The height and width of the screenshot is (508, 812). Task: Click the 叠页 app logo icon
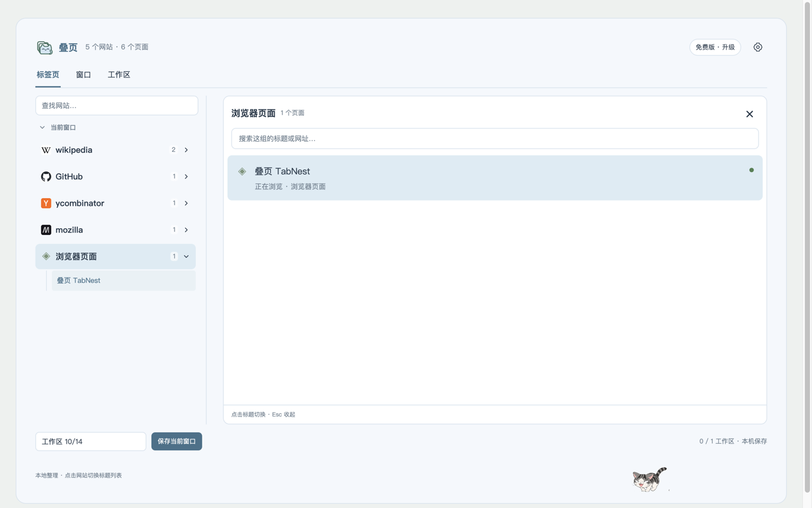pos(44,47)
